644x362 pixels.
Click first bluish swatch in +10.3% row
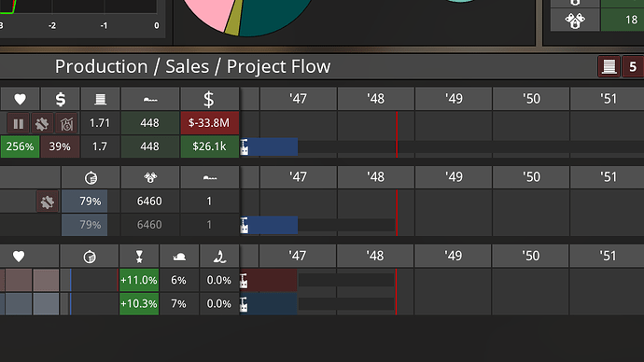click(x=18, y=304)
